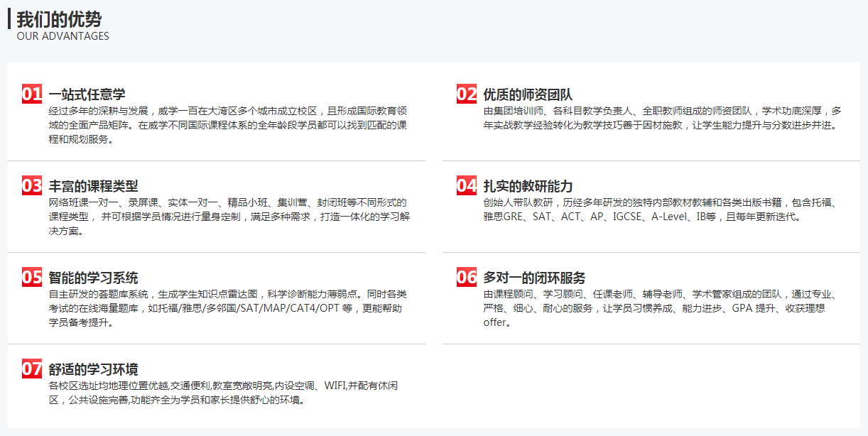Viewport: 868px width, 436px height.
Task: Click the paragraph starting 由集团培训师
Action: [x=662, y=118]
